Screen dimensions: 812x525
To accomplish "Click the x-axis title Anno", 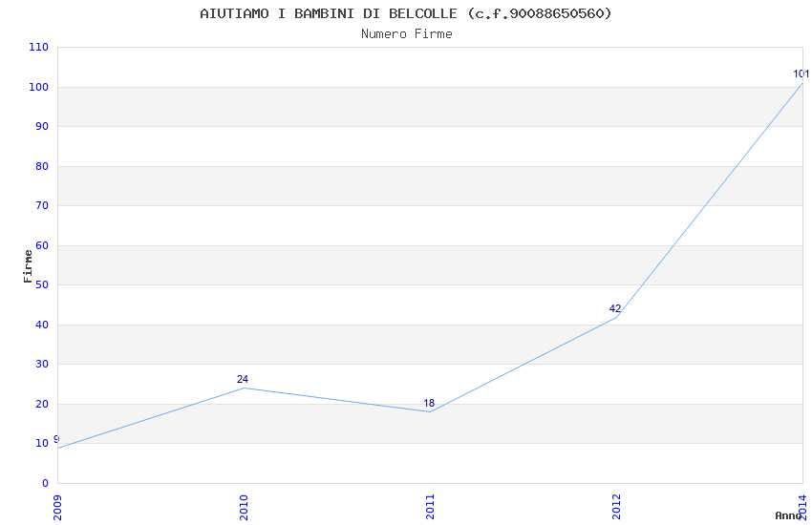I will click(x=788, y=515).
